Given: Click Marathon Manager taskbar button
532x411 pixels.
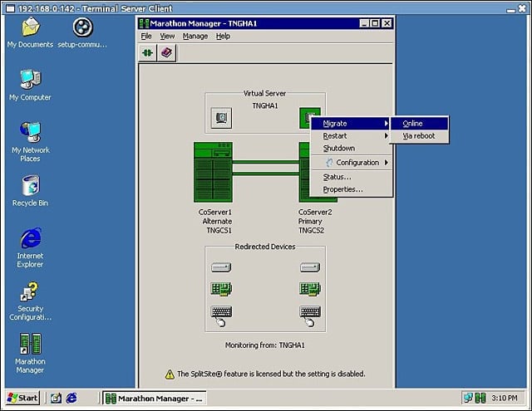Looking at the screenshot, I should point(155,399).
